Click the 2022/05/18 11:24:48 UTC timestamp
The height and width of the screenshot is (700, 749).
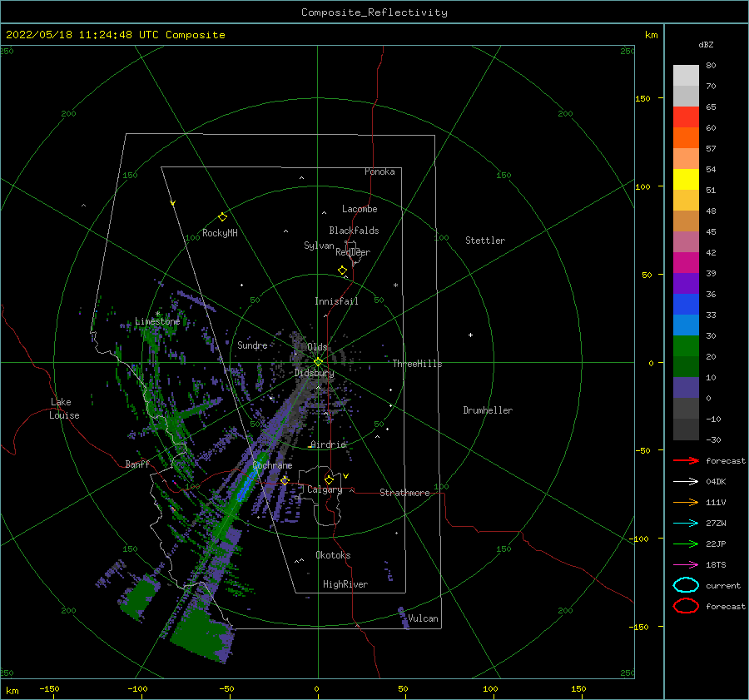(115, 35)
